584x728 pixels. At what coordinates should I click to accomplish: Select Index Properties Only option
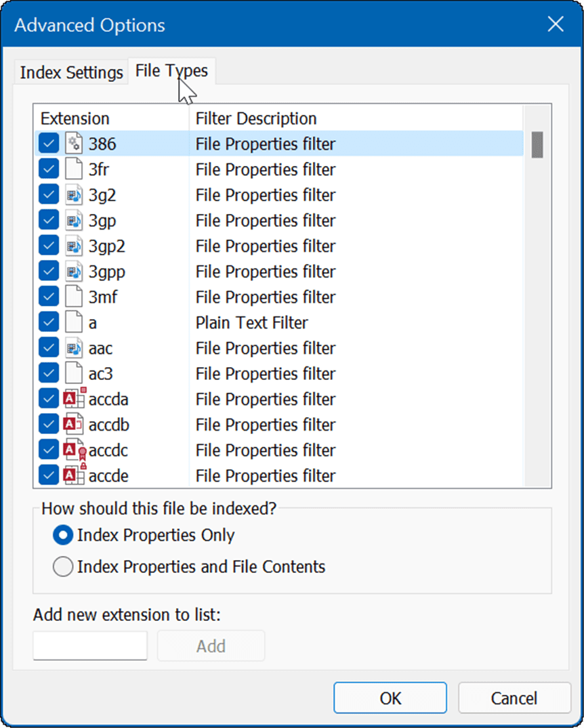click(x=63, y=535)
